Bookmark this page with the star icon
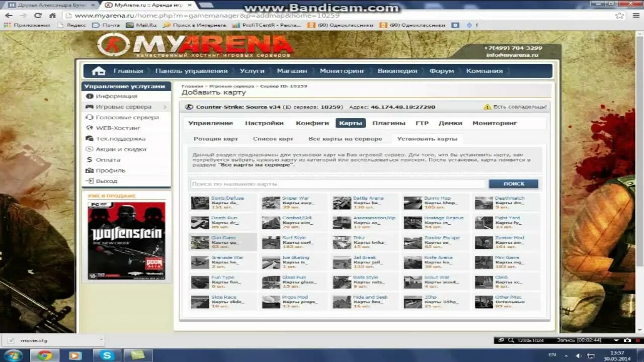The image size is (644, 362). point(619,16)
